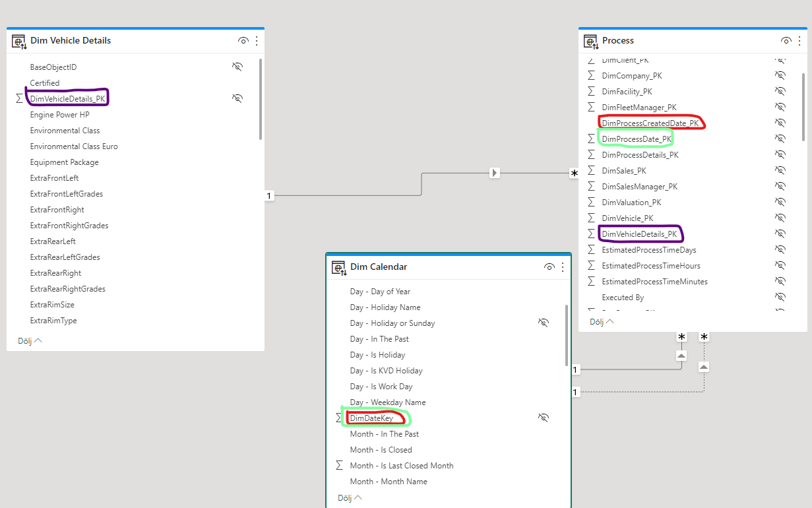Click the Dim Calendar table title
812x508 pixels.
pyautogui.click(x=379, y=267)
